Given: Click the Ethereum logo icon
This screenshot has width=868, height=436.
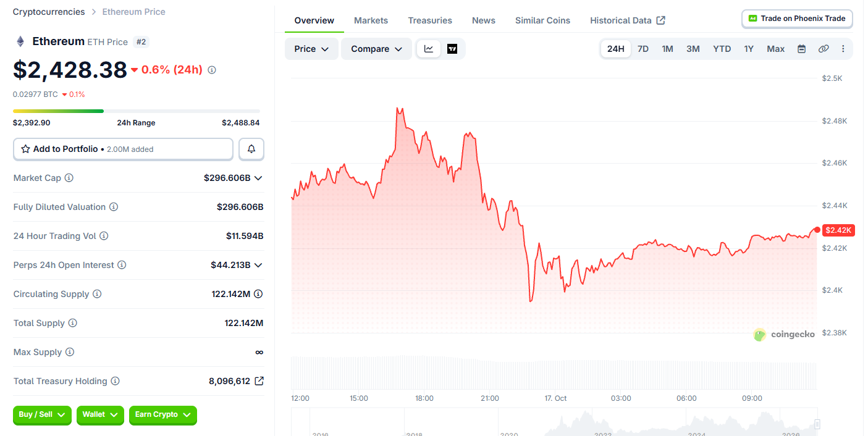Looking at the screenshot, I should tap(20, 41).
